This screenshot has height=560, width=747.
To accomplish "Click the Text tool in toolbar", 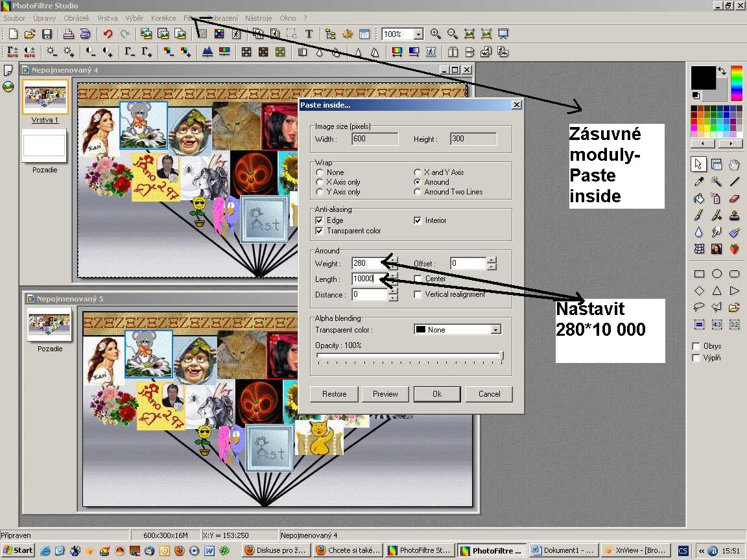I will 309,34.
